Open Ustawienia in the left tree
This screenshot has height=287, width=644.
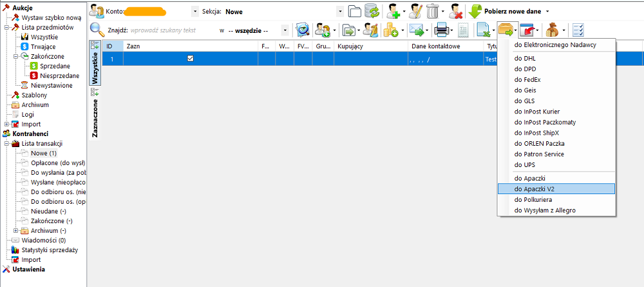[x=28, y=269]
